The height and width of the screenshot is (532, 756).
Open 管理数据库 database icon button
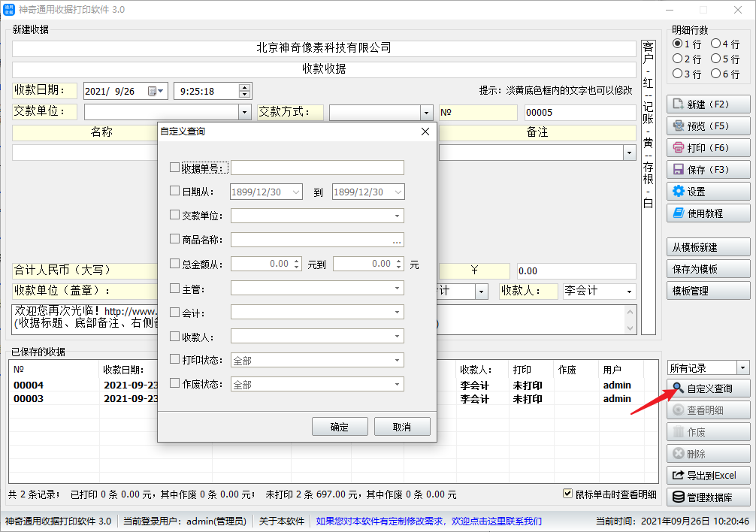pos(679,497)
